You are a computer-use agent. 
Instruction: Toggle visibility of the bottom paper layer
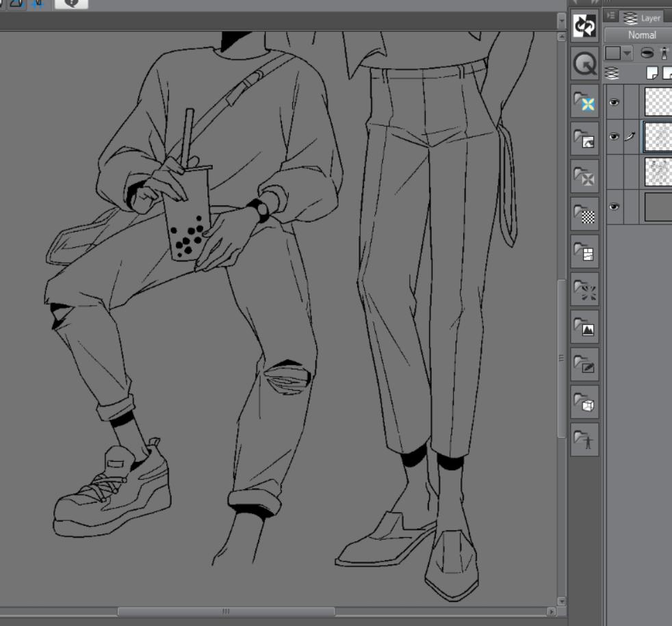pos(614,207)
